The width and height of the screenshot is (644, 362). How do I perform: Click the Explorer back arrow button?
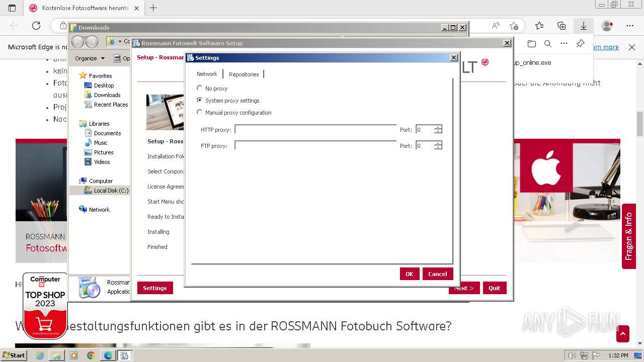click(78, 42)
